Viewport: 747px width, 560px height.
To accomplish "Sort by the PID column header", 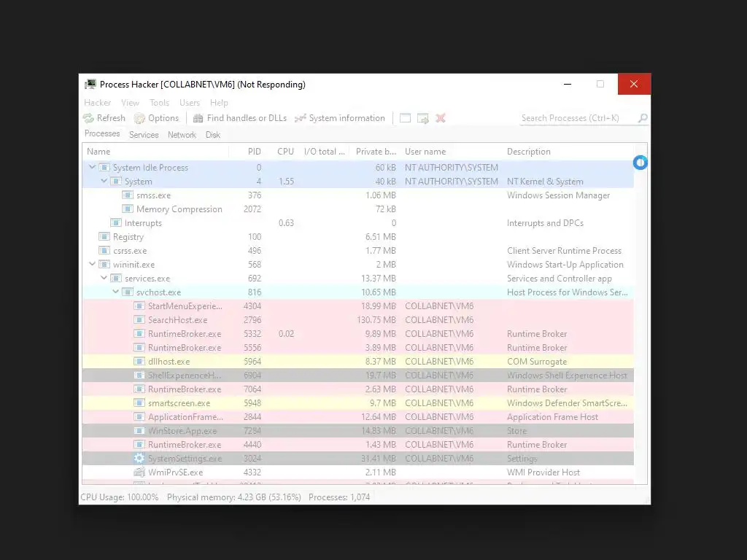I will (x=248, y=152).
